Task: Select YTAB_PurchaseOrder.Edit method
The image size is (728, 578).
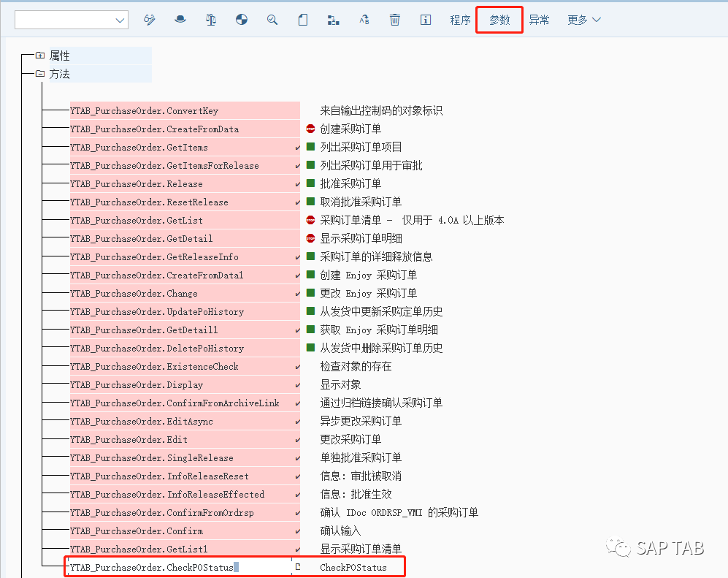Action: (185, 440)
